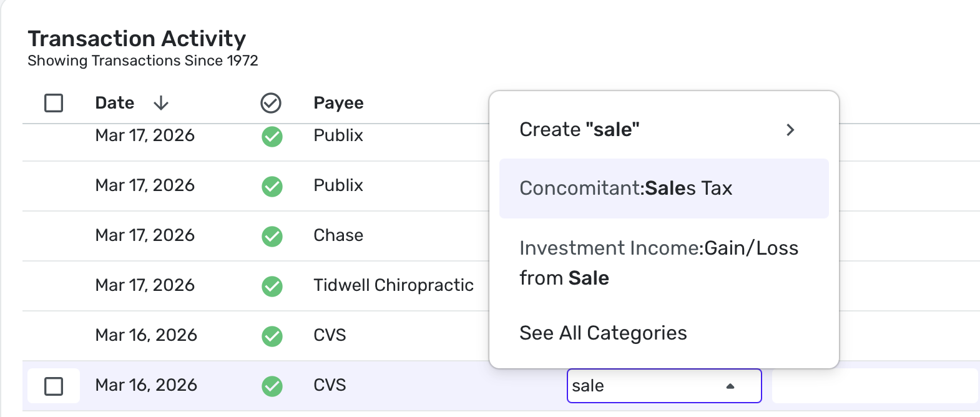Click the Payee column header
The height and width of the screenshot is (417, 980).
[x=338, y=103]
